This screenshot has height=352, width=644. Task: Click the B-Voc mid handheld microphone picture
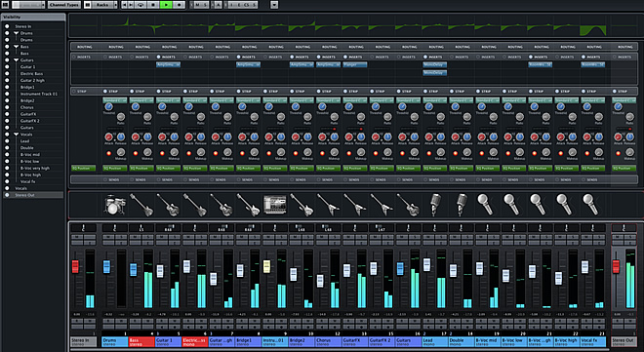486,205
